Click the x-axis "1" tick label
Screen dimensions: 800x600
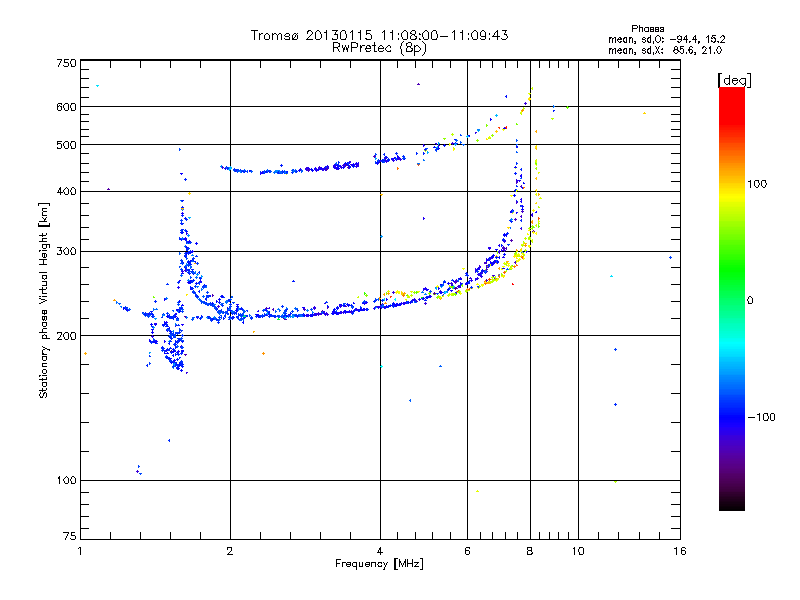[81, 551]
